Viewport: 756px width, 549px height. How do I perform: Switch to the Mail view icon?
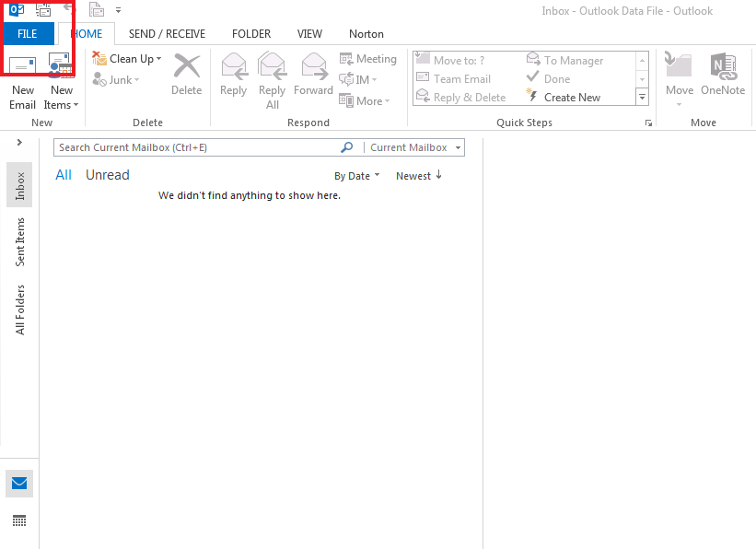coord(19,484)
